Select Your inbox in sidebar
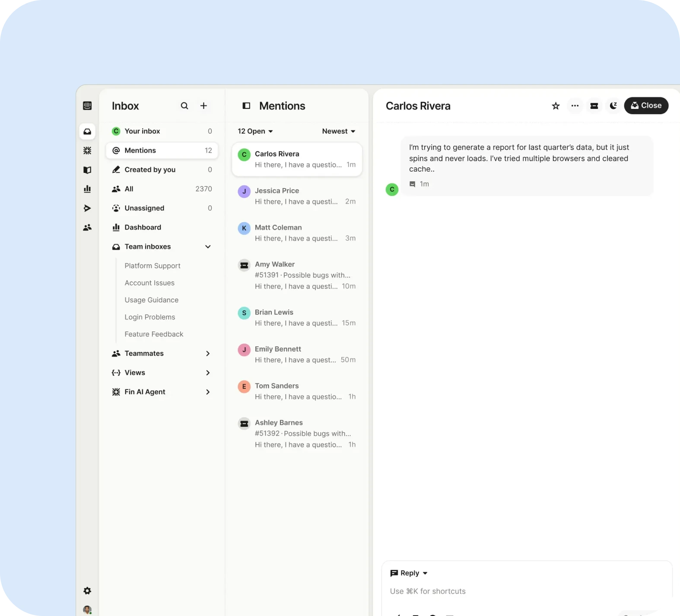 142,131
